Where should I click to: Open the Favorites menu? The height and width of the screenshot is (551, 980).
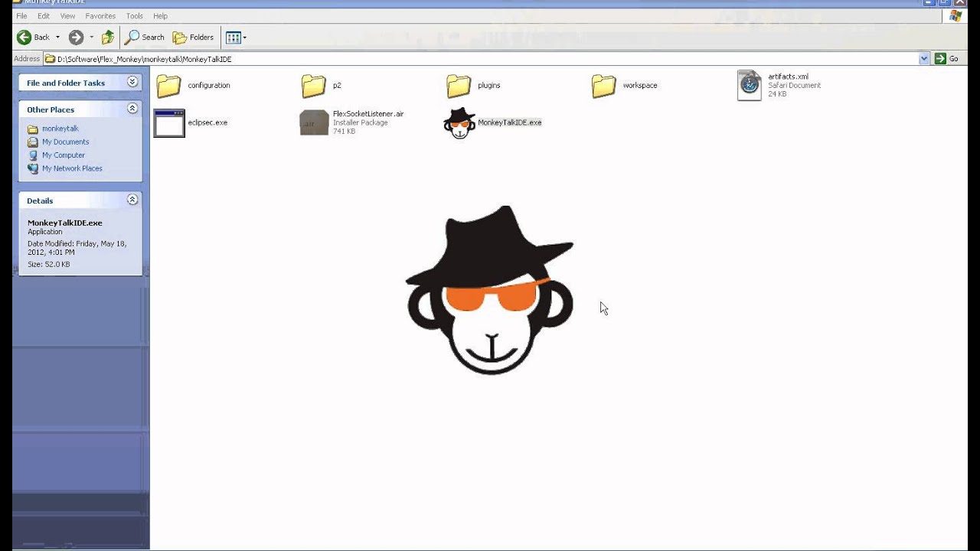[100, 16]
